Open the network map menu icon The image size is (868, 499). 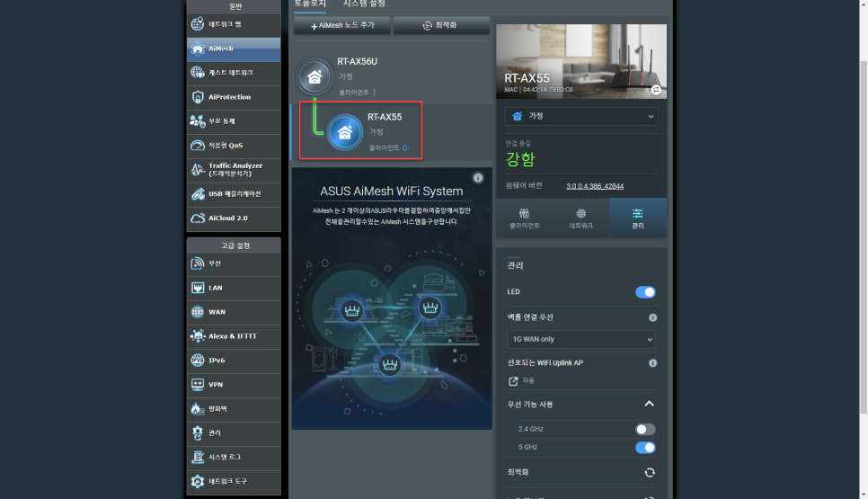click(198, 24)
